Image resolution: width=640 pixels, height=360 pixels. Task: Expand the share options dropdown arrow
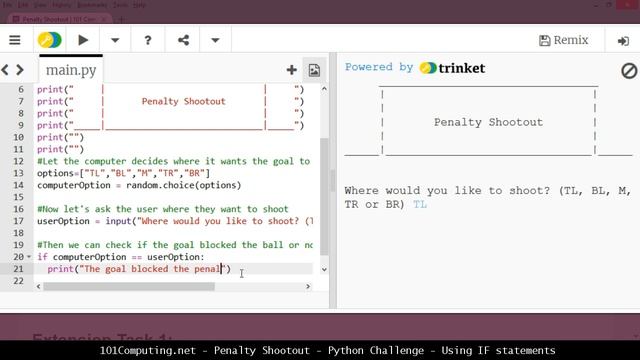[215, 40]
